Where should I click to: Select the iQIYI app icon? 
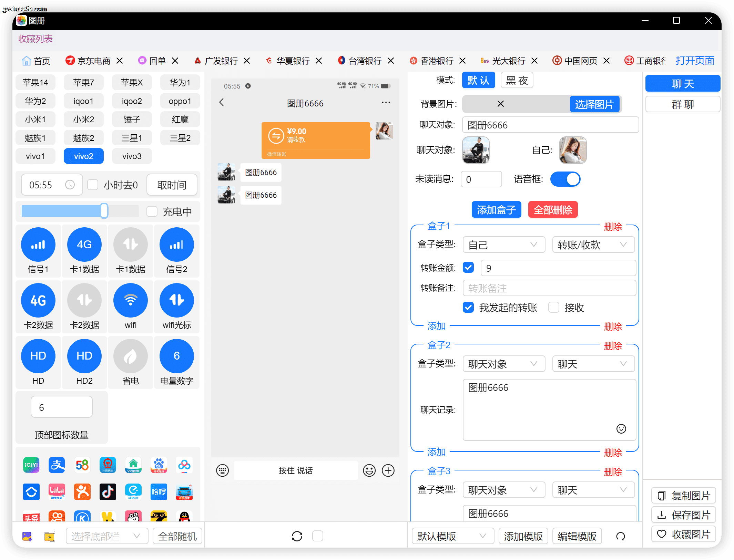(31, 465)
